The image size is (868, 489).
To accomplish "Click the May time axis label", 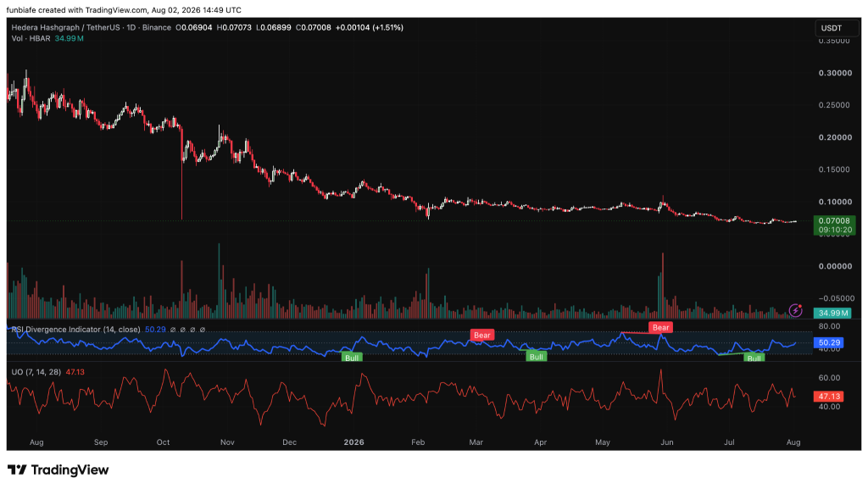I will [603, 442].
